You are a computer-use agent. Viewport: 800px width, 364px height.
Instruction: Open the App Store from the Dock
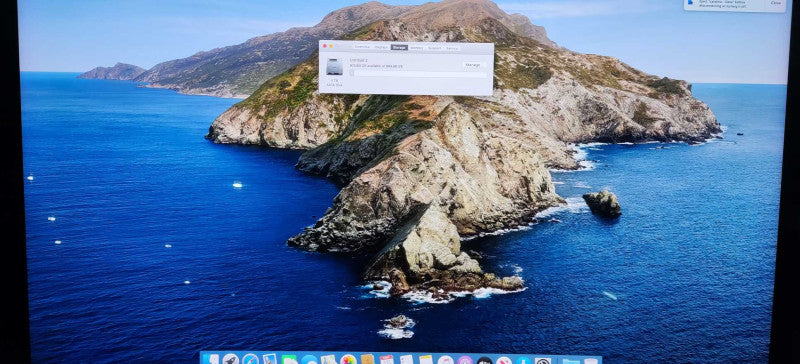523,361
